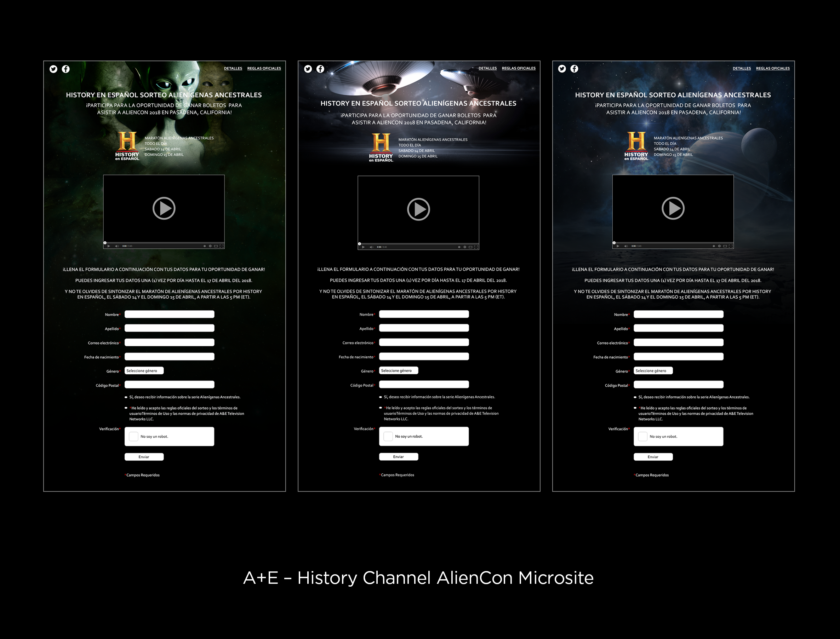Open REGLAS OFICIALES in the planet mockup header
The image size is (840, 639).
point(773,69)
